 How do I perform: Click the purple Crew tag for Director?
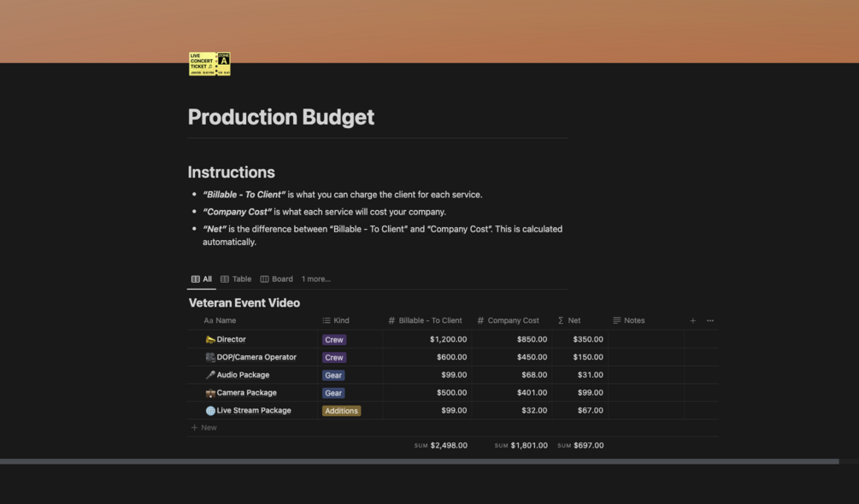(334, 340)
